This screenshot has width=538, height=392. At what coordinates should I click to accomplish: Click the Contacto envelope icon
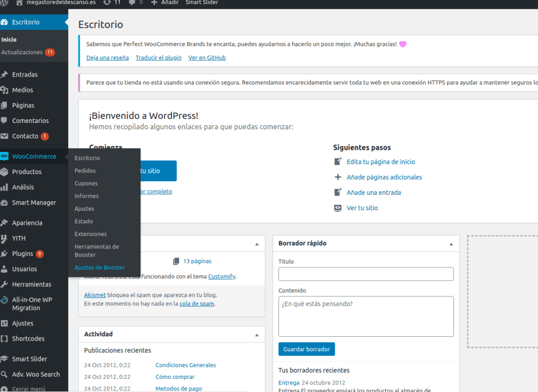(x=4, y=136)
